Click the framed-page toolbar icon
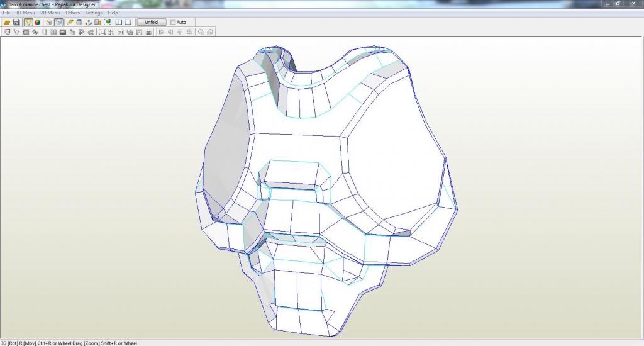The width and height of the screenshot is (644, 346). (139, 31)
